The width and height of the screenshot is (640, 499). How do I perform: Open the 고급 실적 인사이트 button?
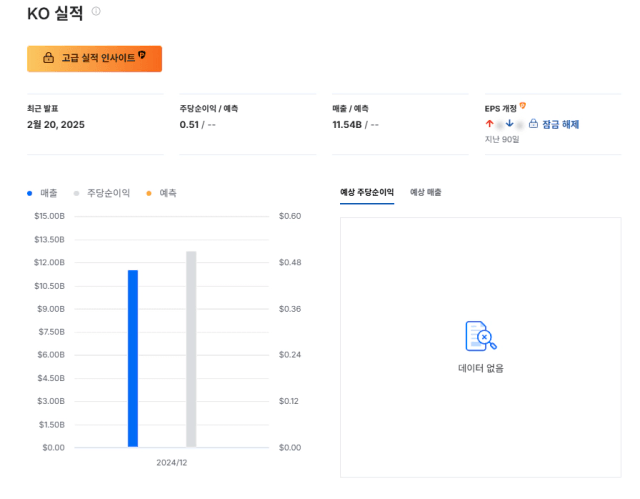click(94, 59)
